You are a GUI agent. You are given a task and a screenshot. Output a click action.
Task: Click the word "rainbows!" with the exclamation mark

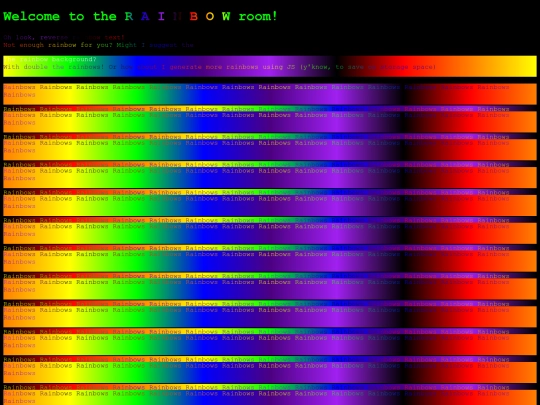pos(86,67)
